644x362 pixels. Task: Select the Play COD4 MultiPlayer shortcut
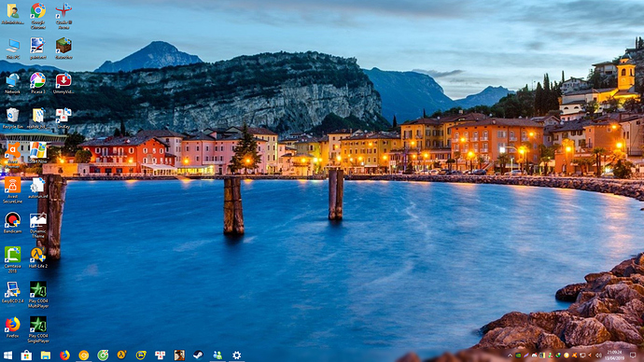point(37,295)
